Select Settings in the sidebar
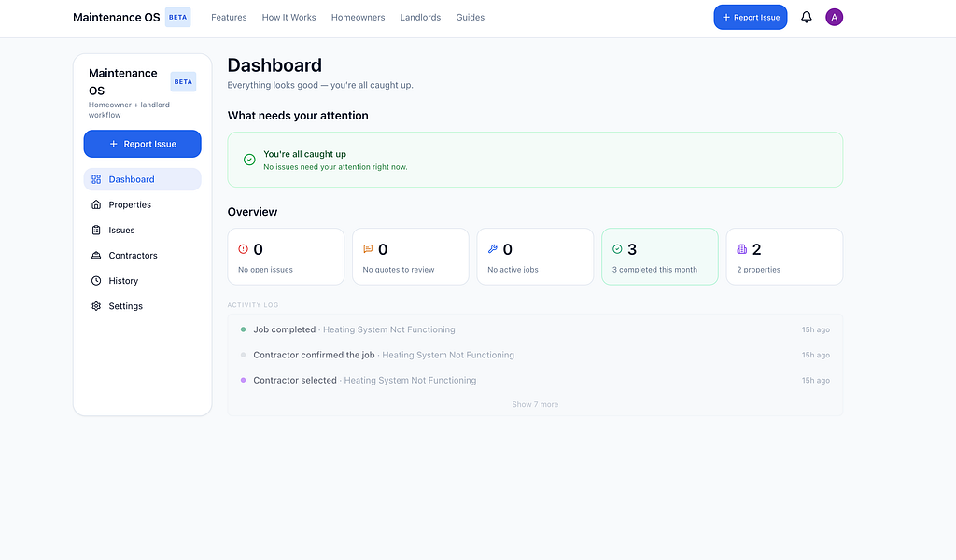The image size is (956, 560). (142, 306)
